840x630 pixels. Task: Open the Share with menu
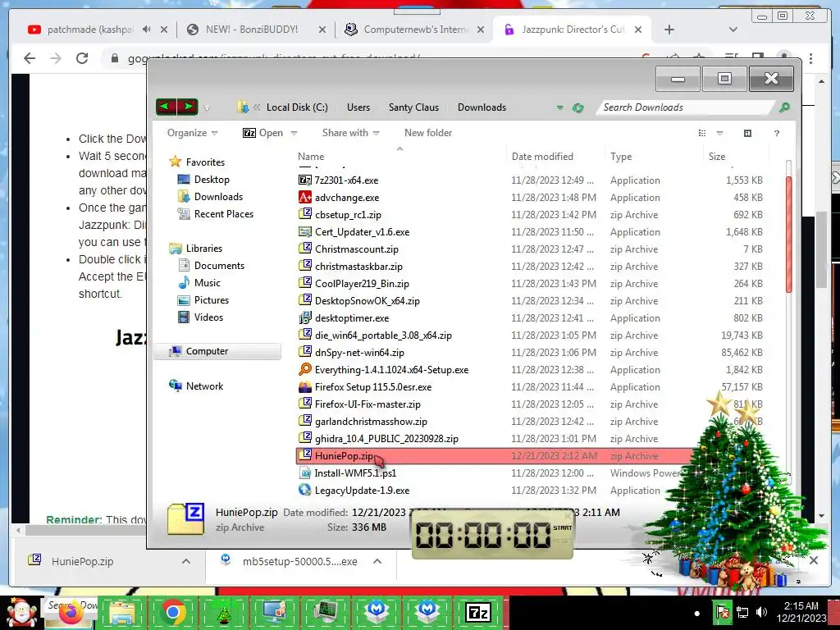tap(350, 133)
